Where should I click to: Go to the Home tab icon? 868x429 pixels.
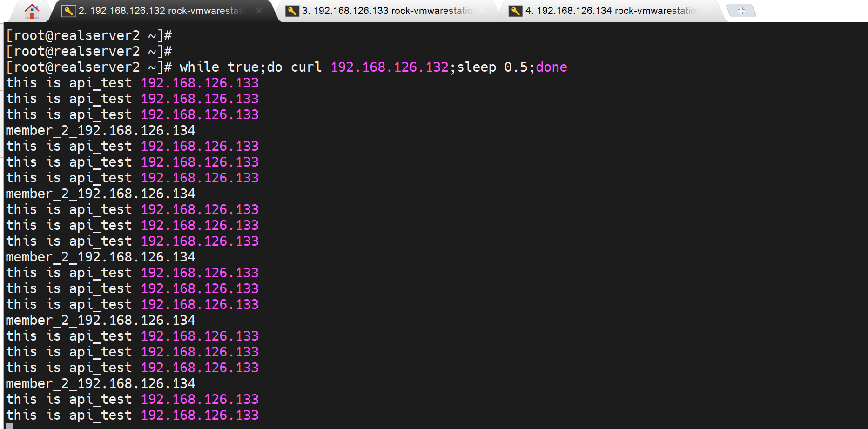coord(32,11)
